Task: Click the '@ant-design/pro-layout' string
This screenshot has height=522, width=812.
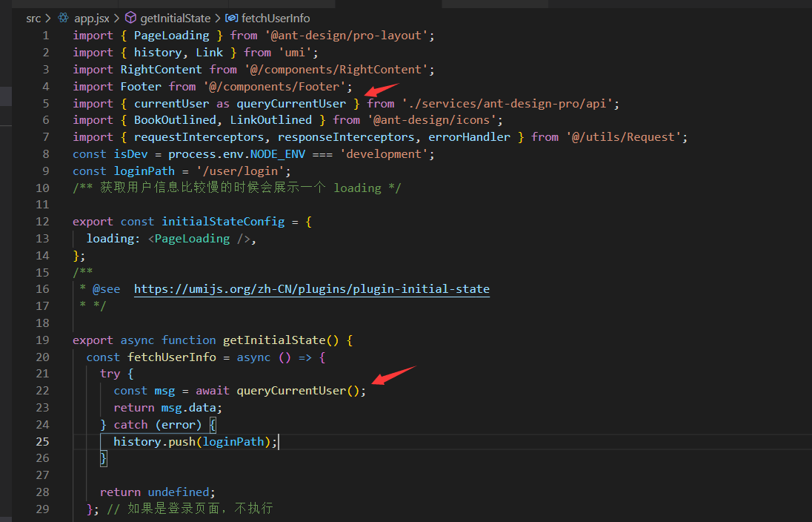Action: coord(347,36)
